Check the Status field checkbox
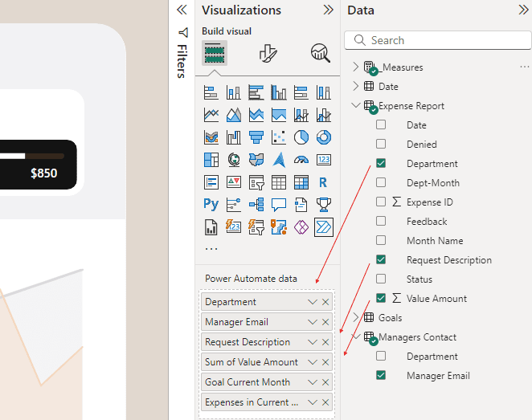 pos(381,279)
